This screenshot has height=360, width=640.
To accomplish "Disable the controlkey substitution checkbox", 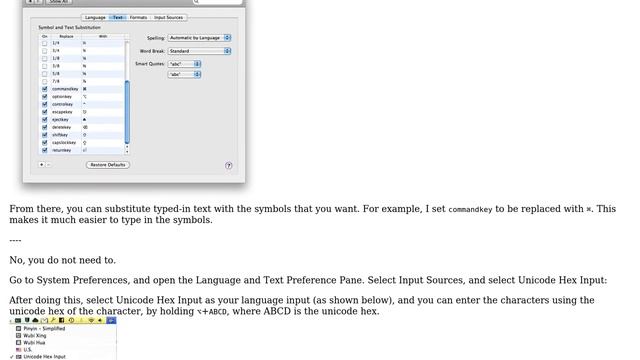I will tap(44, 104).
